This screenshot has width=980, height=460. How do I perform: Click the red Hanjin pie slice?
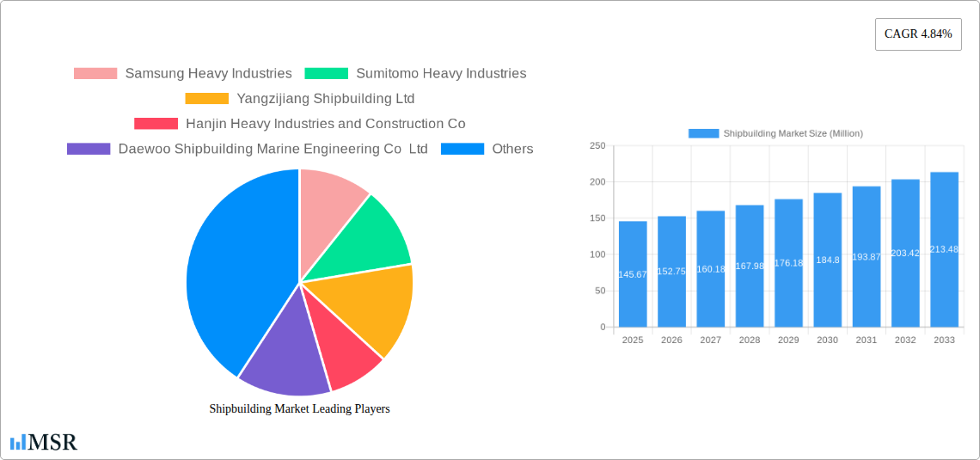(x=346, y=353)
